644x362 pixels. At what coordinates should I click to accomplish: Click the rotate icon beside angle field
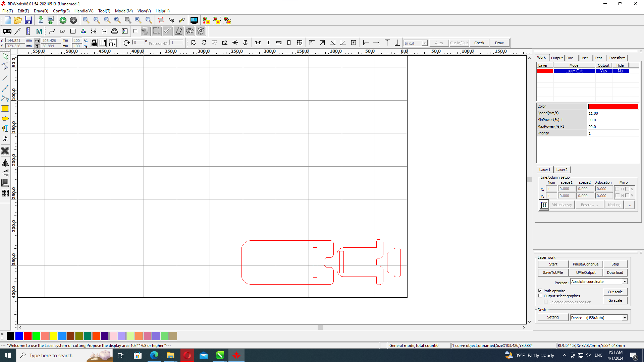point(126,43)
